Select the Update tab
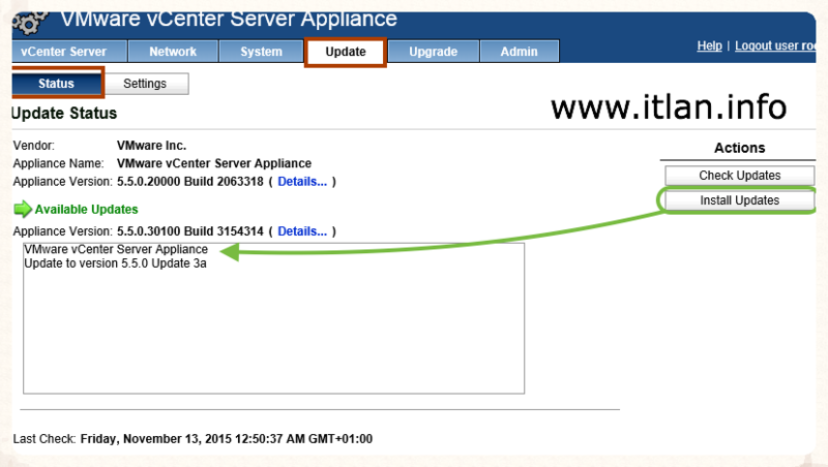Screen dimensions: 828x467 pyautogui.click(x=345, y=52)
